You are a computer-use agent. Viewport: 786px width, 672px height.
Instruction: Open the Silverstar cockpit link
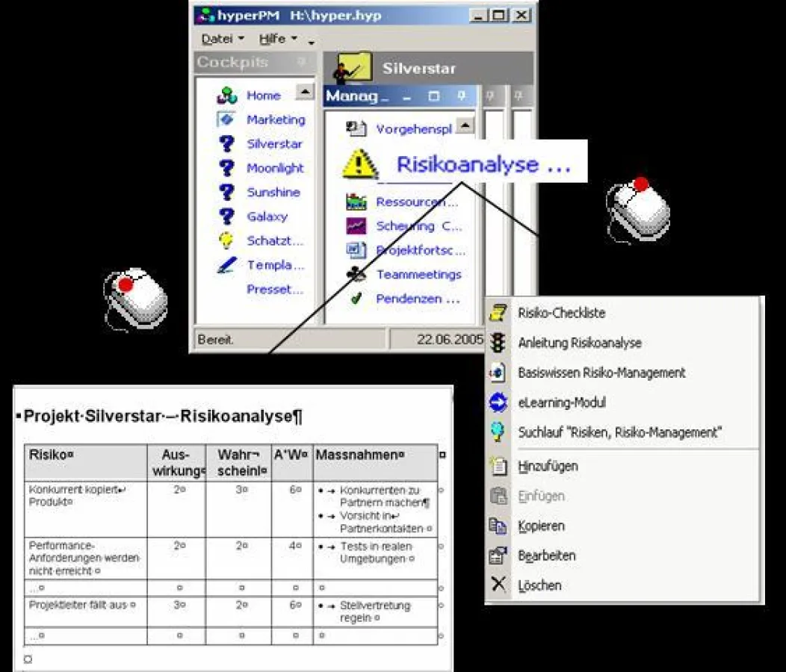pos(274,144)
